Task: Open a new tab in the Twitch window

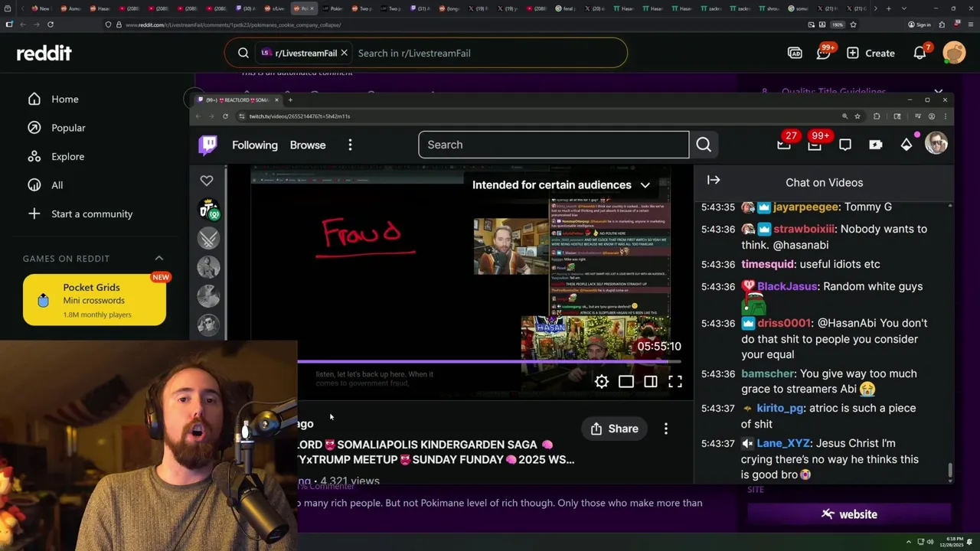Action: 290,99
